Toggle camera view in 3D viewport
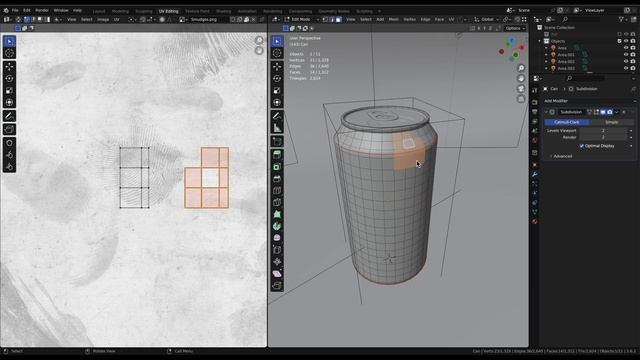Screen dimensions: 640x360 click(x=521, y=89)
